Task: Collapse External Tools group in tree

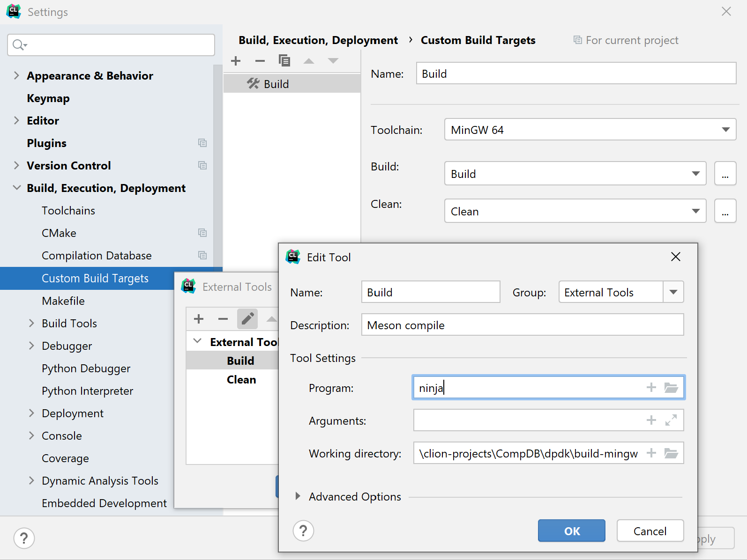Action: click(x=197, y=341)
